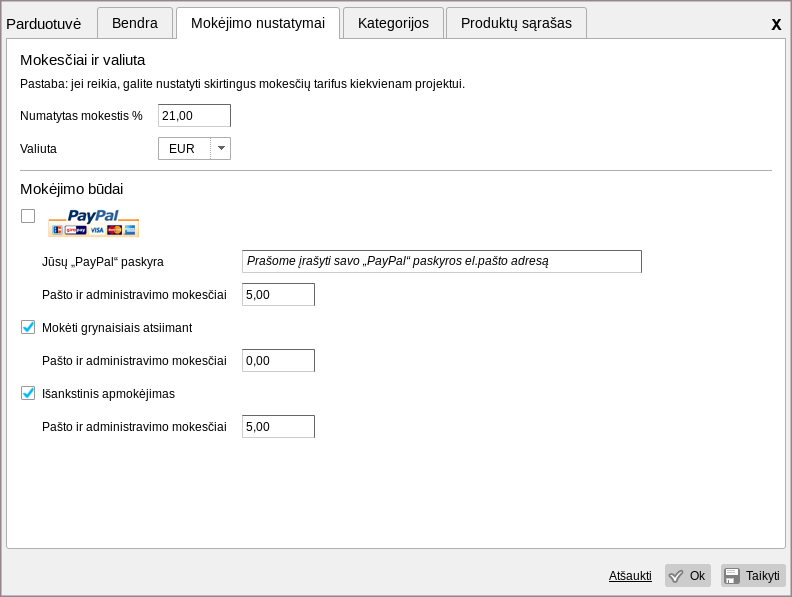Click the Ok checkmark icon
792x597 pixels.
pyautogui.click(x=676, y=576)
